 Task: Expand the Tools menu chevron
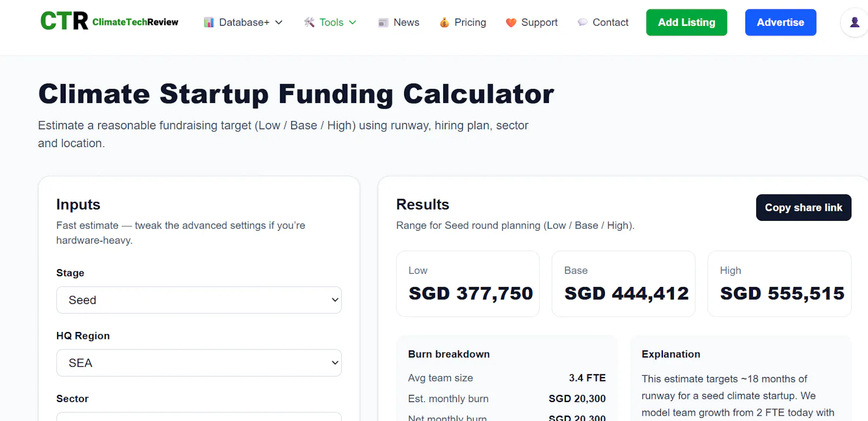point(353,22)
